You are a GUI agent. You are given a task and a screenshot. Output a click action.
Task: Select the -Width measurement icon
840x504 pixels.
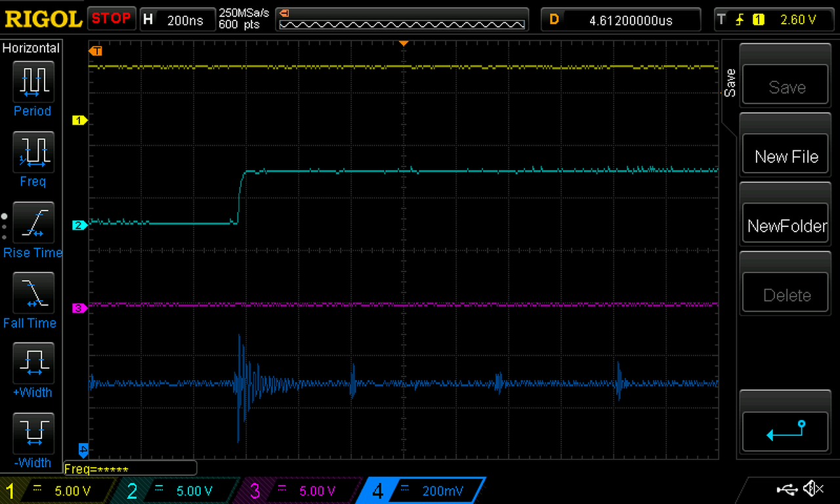(33, 433)
